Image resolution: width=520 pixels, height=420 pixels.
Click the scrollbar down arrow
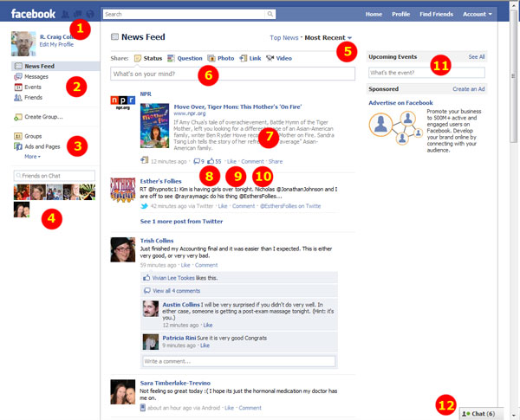[x=514, y=416]
